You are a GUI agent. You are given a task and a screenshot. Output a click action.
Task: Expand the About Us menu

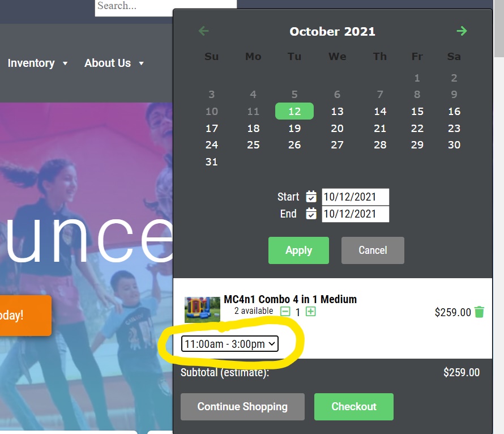[114, 63]
